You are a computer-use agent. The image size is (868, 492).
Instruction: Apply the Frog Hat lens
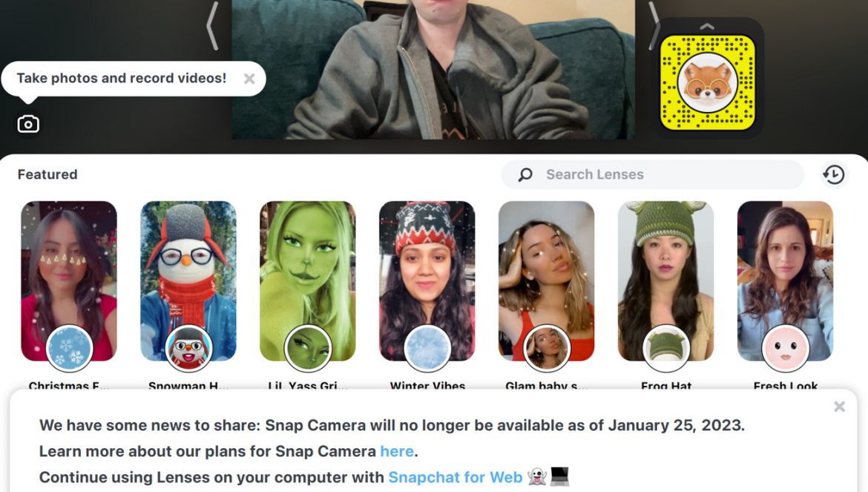(x=666, y=281)
